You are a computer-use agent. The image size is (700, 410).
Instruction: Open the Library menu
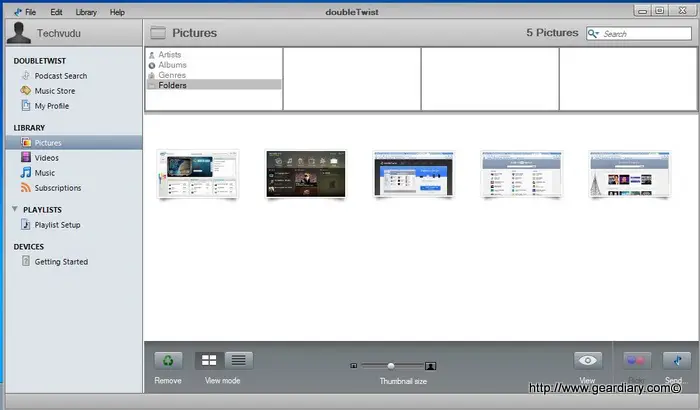[x=86, y=12]
